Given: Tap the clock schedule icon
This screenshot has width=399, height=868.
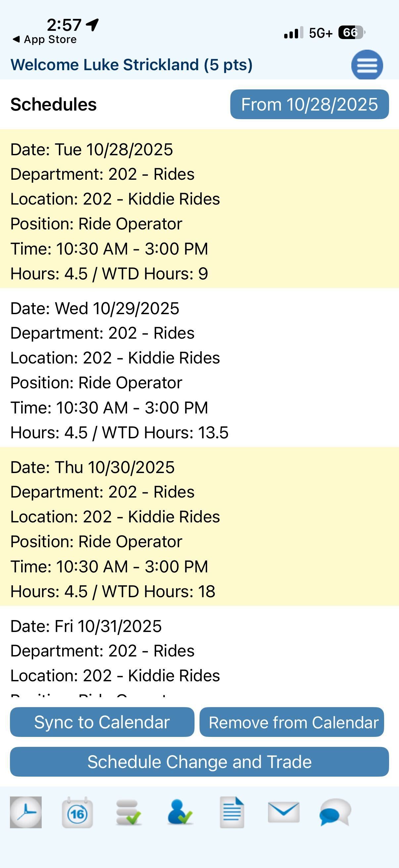Looking at the screenshot, I should click(25, 812).
